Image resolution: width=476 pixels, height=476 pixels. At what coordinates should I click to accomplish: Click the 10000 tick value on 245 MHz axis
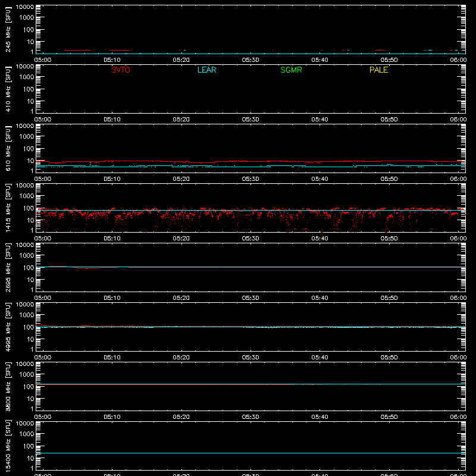click(25, 7)
